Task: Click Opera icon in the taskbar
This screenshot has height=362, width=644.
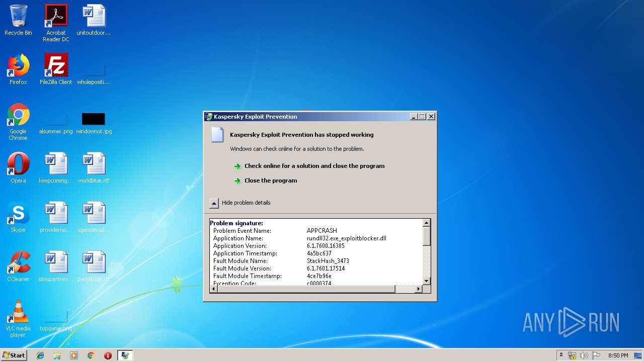Action: tap(108, 355)
